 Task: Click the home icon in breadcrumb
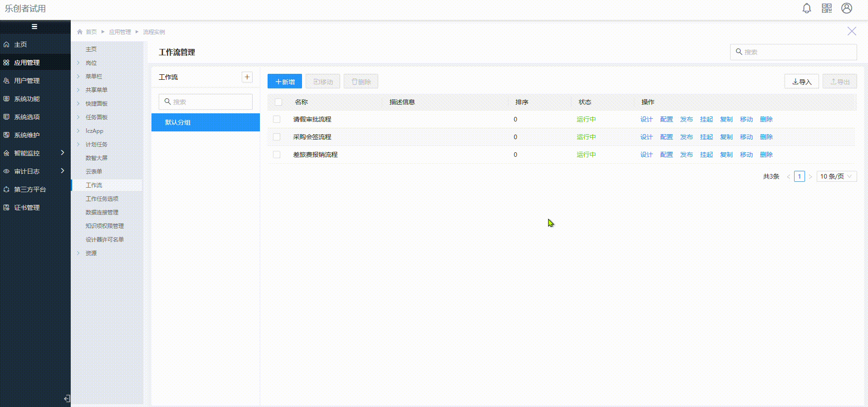coord(80,32)
